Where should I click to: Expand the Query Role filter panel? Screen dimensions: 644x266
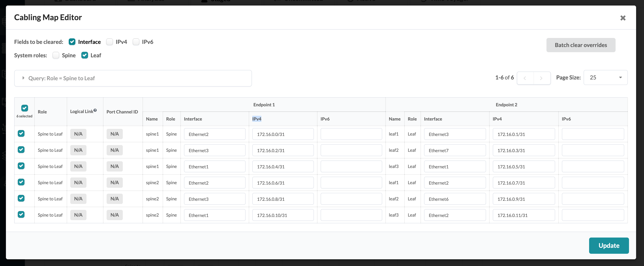pyautogui.click(x=23, y=78)
